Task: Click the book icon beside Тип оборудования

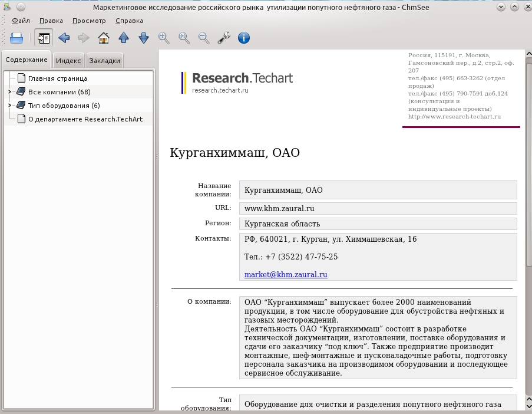Action: coord(21,106)
